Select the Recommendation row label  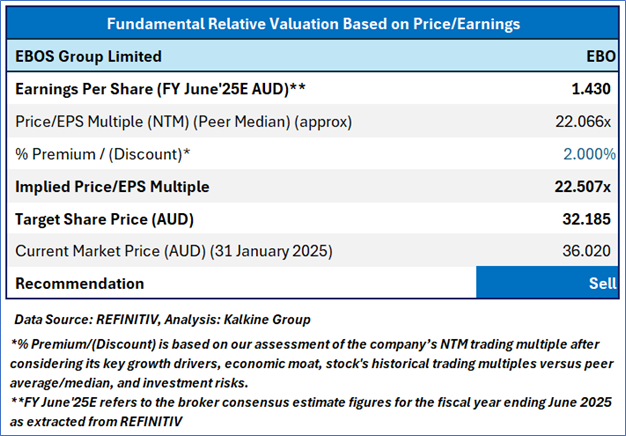coord(80,283)
